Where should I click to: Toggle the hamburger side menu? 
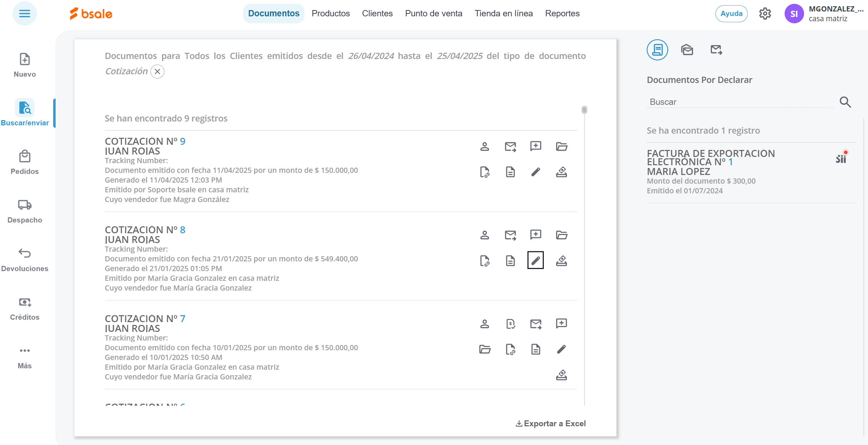[x=24, y=14]
